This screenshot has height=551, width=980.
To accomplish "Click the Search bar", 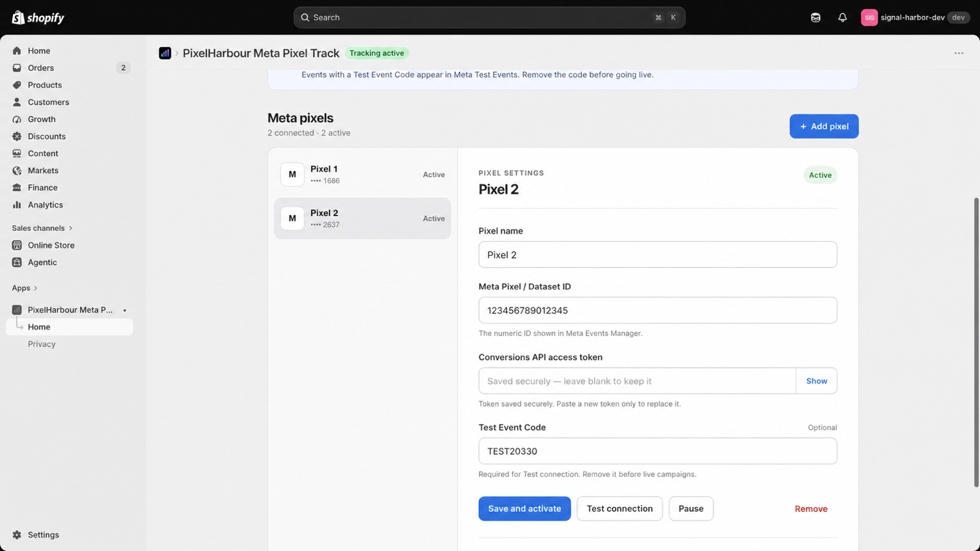I will click(489, 18).
